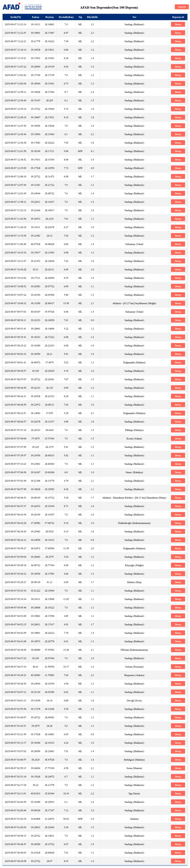190x868 pixels.
Task: Show details for the 11:00:49 Sulusaray (Tokat) row
Action: [178, 244]
